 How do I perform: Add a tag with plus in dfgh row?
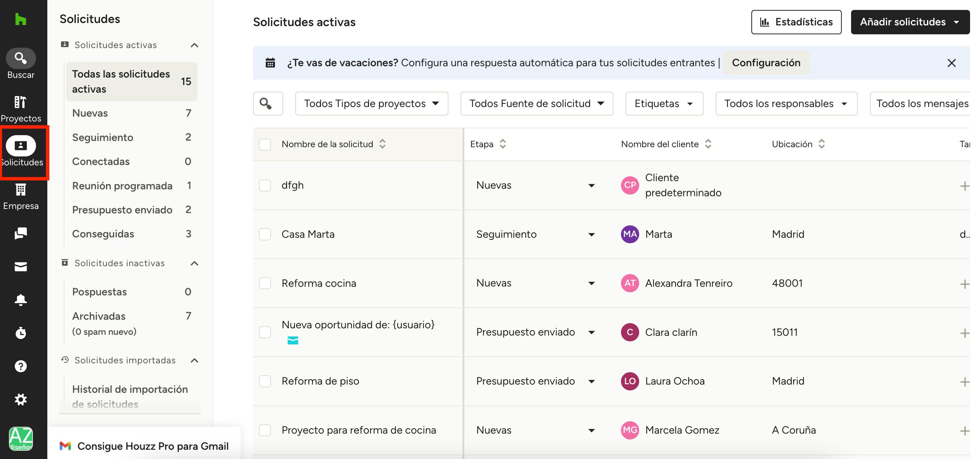click(965, 186)
